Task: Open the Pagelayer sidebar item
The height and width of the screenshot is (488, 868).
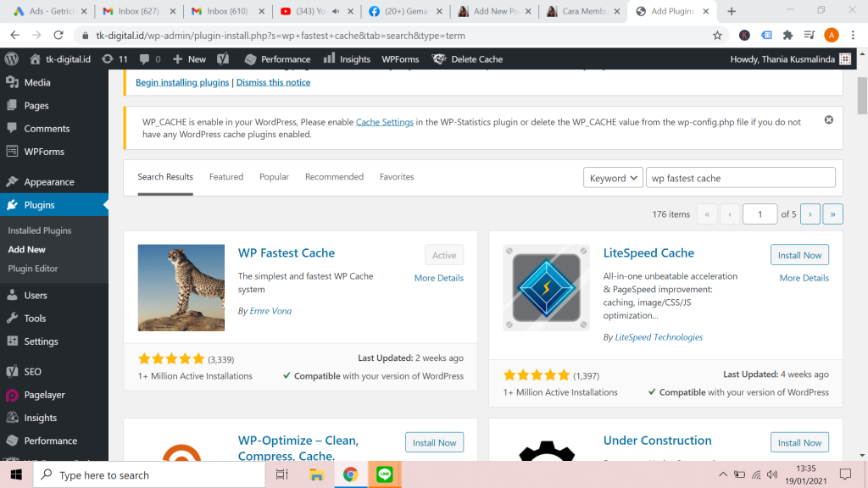Action: 44,394
